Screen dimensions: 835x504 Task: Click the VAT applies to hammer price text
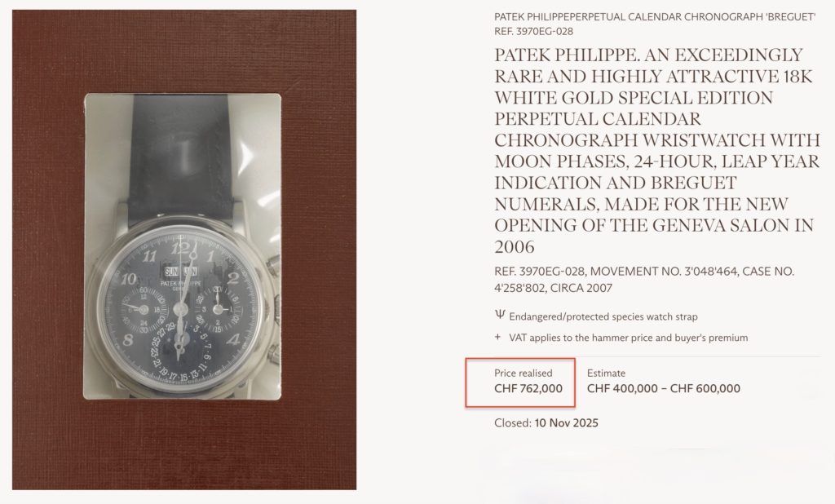pyautogui.click(x=628, y=338)
